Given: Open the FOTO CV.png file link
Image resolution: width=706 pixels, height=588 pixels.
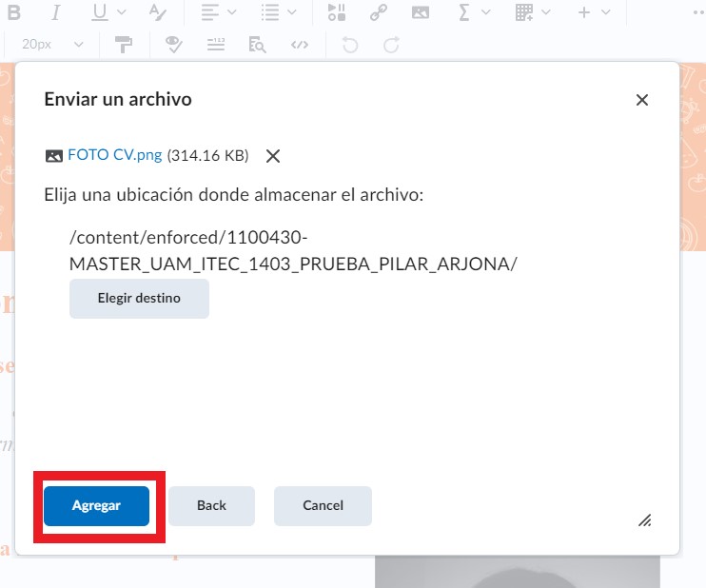Looking at the screenshot, I should tap(115, 155).
